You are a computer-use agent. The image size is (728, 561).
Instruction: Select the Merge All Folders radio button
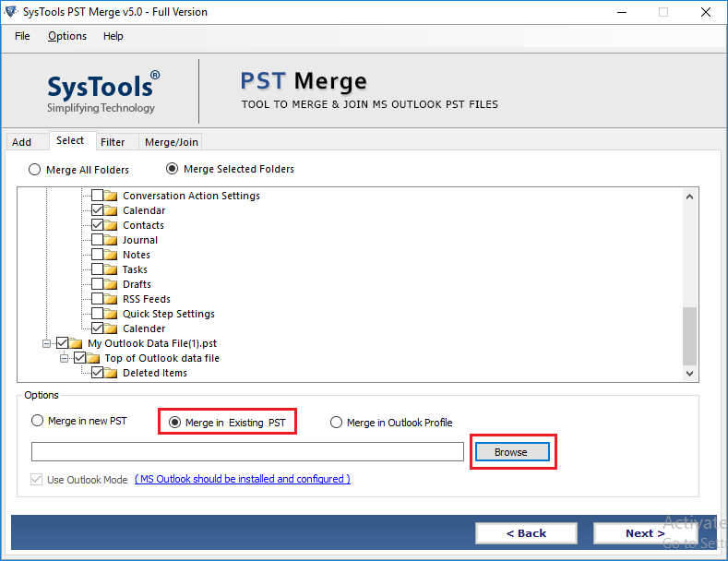tap(35, 170)
